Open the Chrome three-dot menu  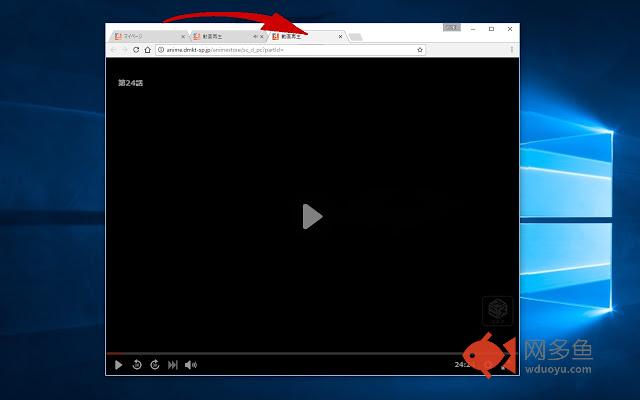[511, 50]
